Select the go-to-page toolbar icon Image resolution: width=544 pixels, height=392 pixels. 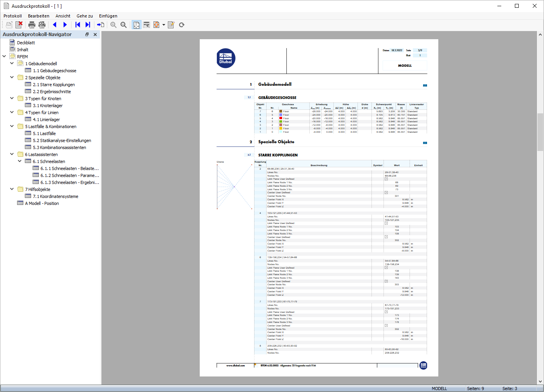(x=100, y=24)
